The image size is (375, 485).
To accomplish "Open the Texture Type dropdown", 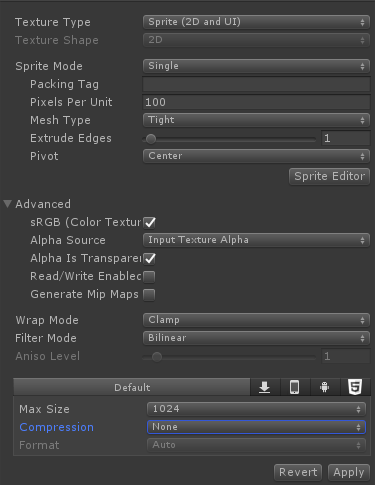I will click(x=256, y=22).
